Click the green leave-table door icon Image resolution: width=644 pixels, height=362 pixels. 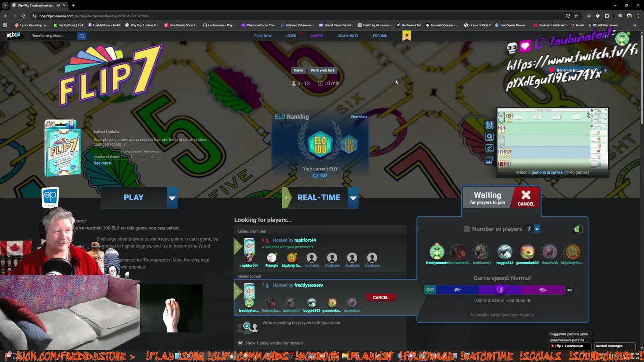click(x=578, y=229)
